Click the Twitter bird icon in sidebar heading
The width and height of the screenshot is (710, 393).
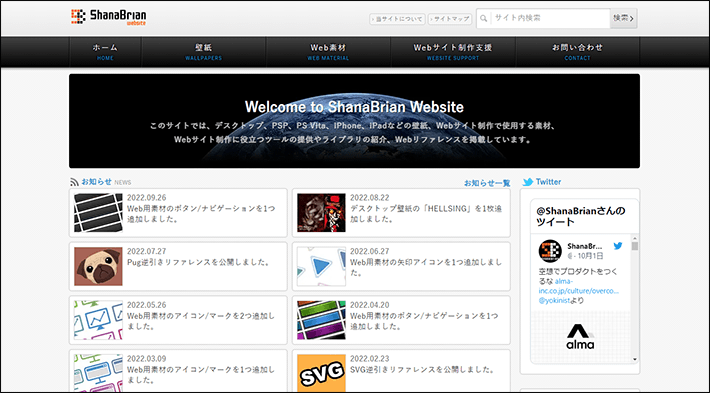(528, 182)
